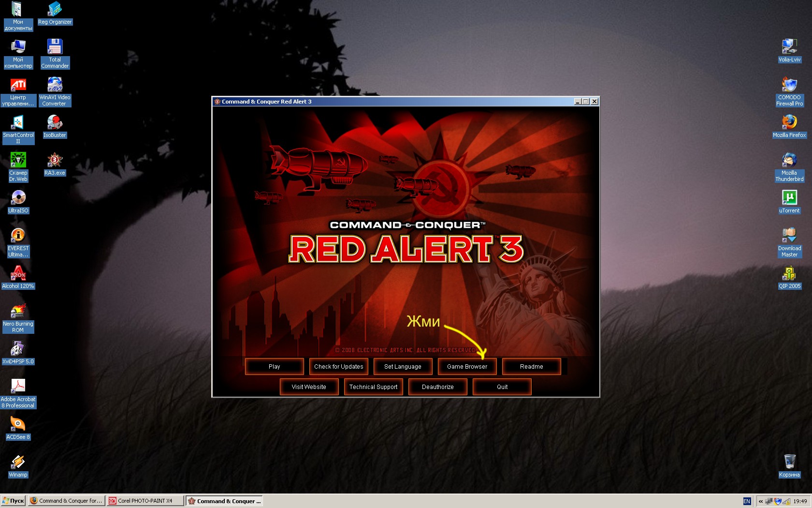Open the Set Language option
The image size is (812, 508).
(x=403, y=367)
